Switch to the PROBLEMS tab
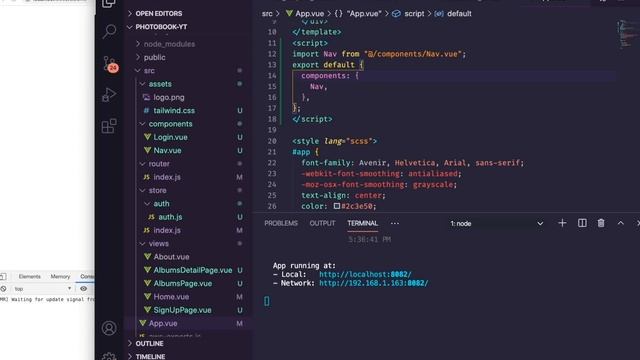640x360 pixels. coord(281,223)
